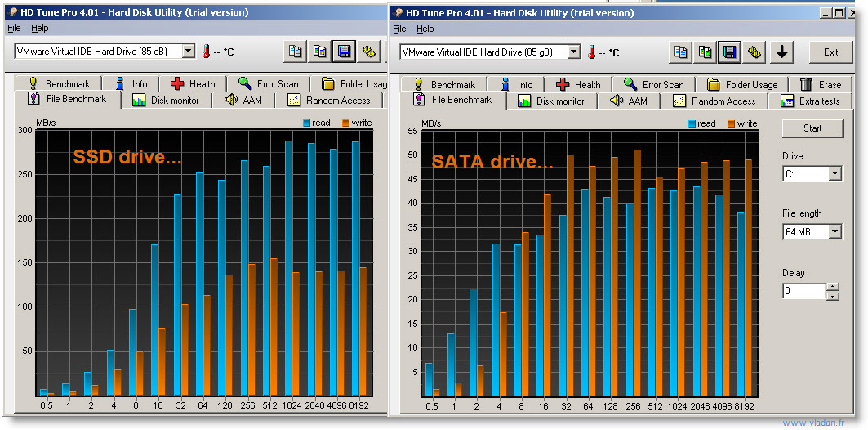Click down-arrow minimize-to-tray icon in right window

pyautogui.click(x=781, y=52)
